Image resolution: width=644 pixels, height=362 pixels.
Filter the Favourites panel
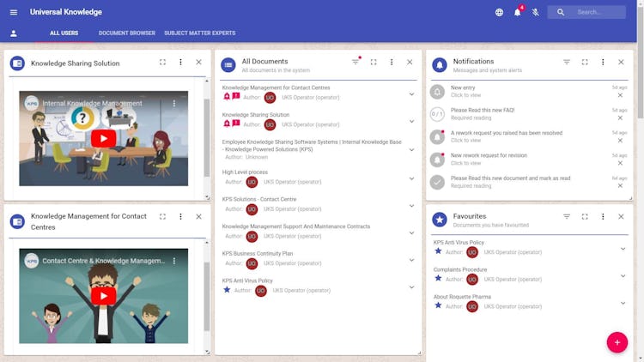point(567,216)
